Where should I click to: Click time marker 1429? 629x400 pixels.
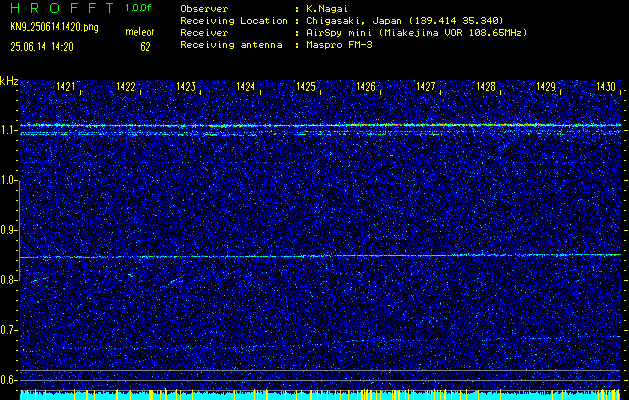pyautogui.click(x=546, y=86)
